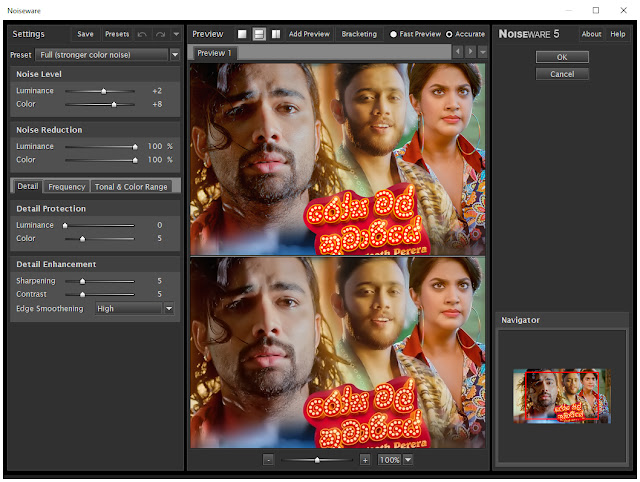Expand the Edge Smoothening dropdown
This screenshot has height=482, width=640.
169,309
